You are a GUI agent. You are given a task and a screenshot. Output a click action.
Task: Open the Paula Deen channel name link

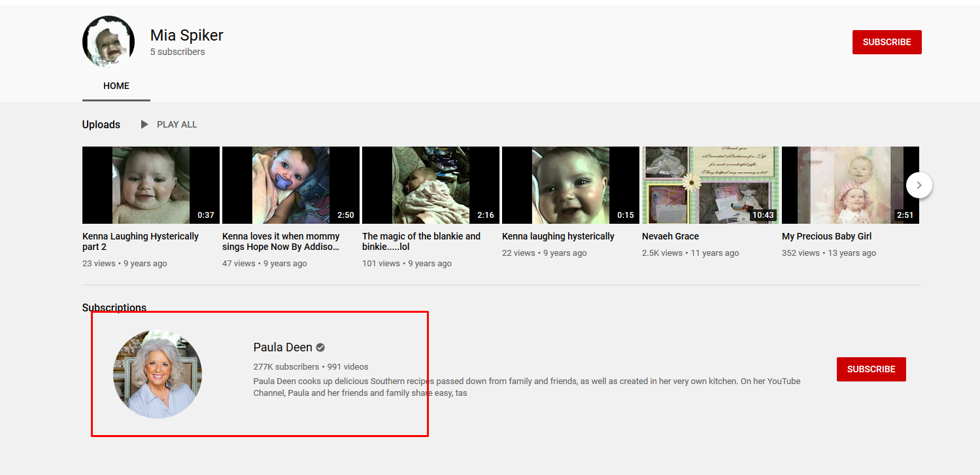coord(282,347)
